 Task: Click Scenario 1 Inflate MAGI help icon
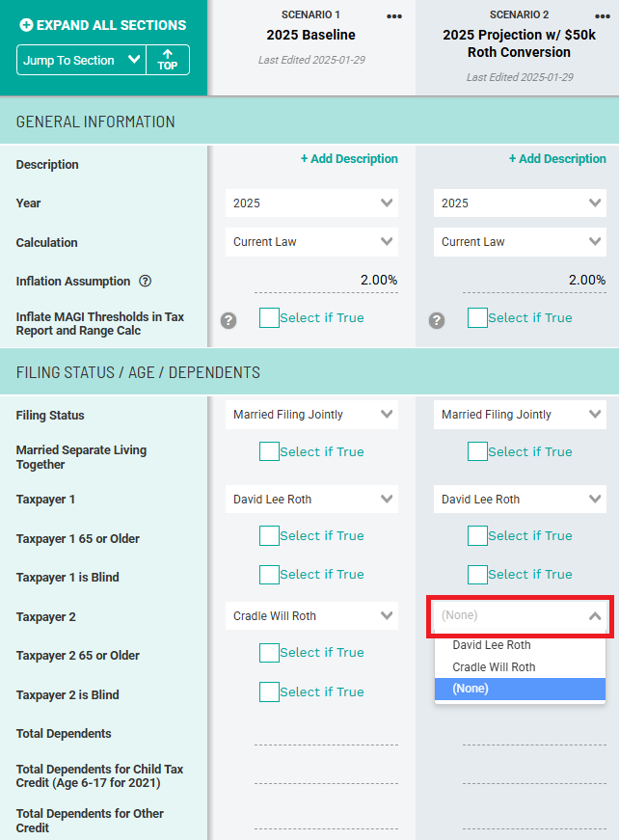click(229, 320)
